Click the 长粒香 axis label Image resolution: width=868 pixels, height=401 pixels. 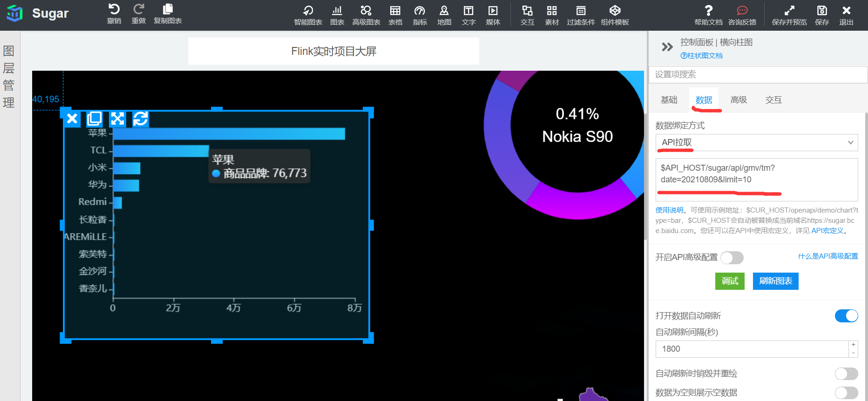93,219
